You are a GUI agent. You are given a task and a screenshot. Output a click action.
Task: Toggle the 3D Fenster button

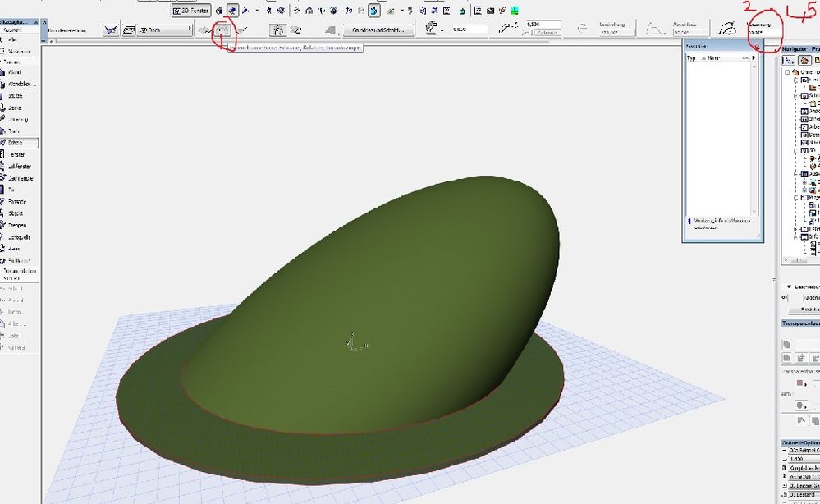pos(191,11)
